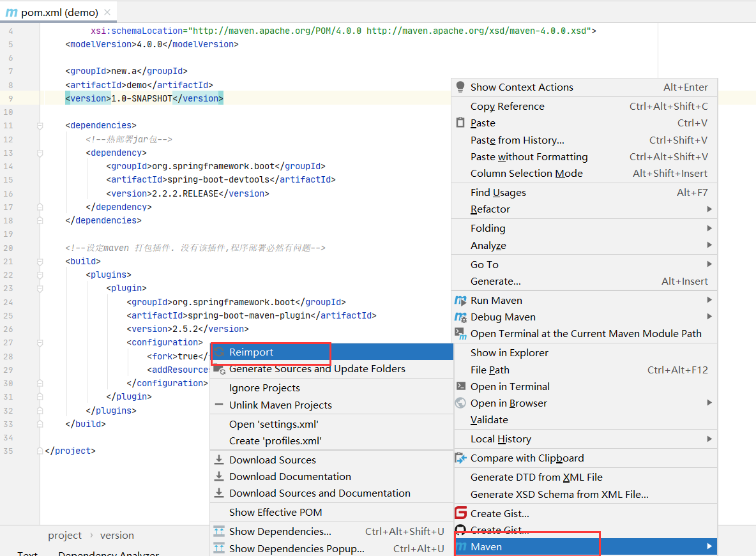
Task: Select Create 'profiles.xml'
Action: coord(332,440)
